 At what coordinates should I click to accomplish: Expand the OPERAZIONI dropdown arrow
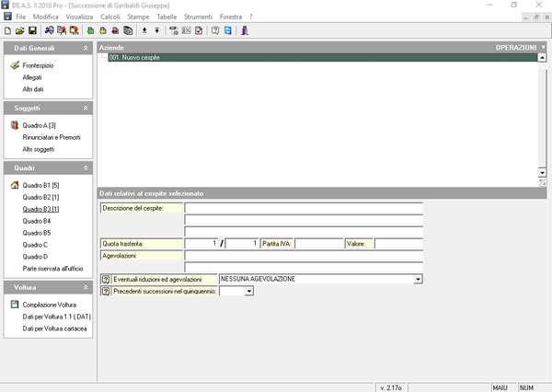543,47
